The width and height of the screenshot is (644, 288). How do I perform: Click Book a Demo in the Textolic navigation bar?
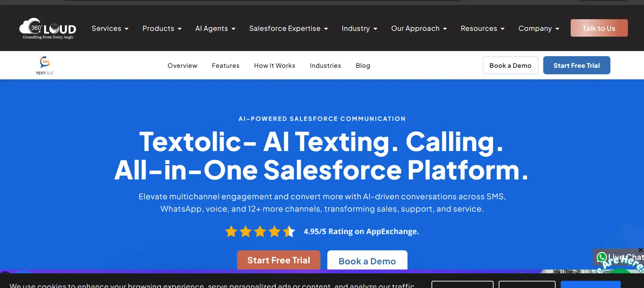[x=510, y=65]
